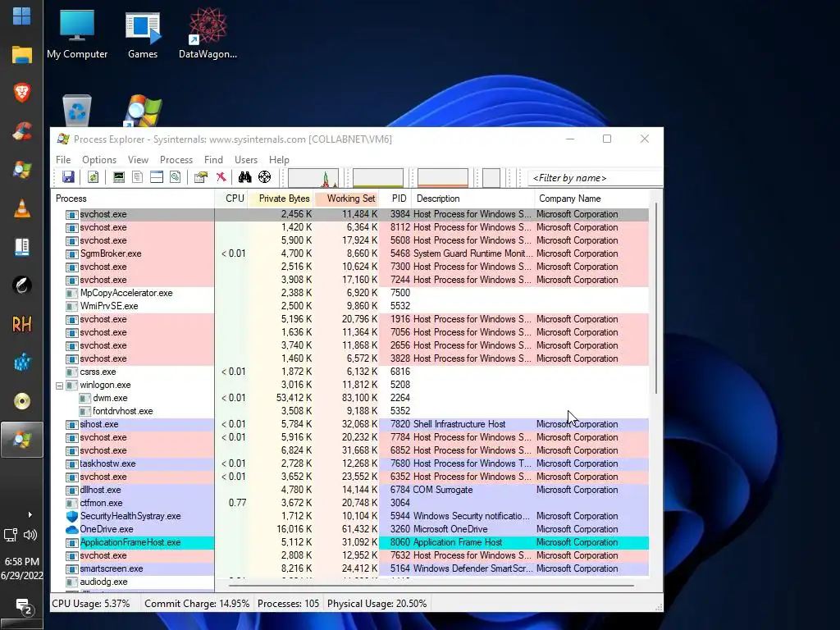Launch Brave browser from the taskbar
The width and height of the screenshot is (840, 630).
(22, 93)
